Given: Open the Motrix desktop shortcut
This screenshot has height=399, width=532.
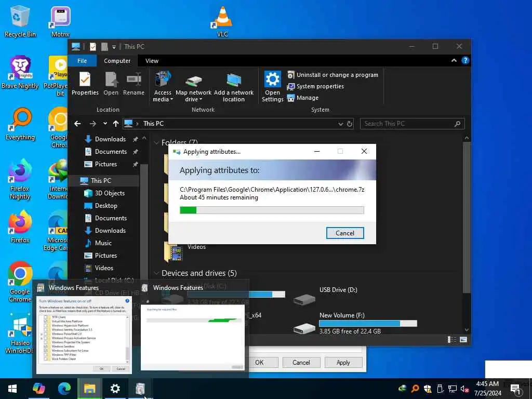Looking at the screenshot, I should (60, 21).
